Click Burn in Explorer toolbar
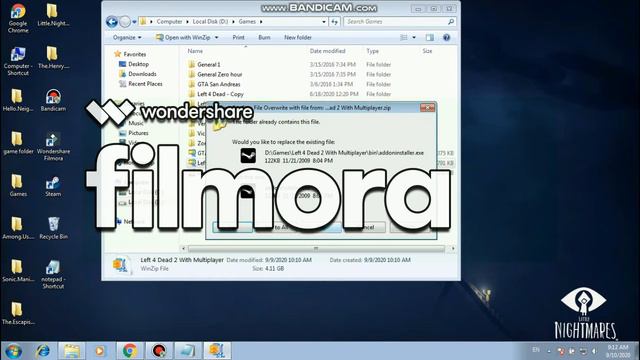The height and width of the screenshot is (360, 640). click(264, 38)
